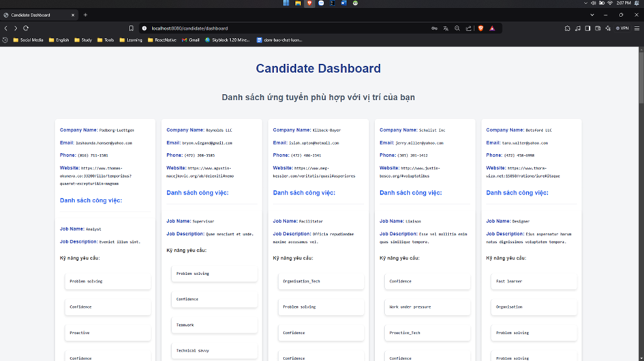The height and width of the screenshot is (361, 644).
Task: Click the VPN button
Action: [x=622, y=29]
